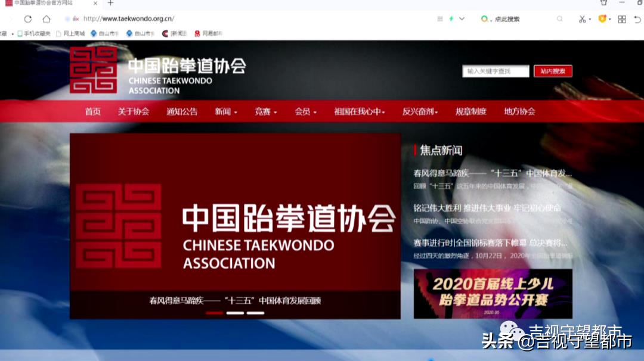Expand the 新闻 navigation dropdown
The width and height of the screenshot is (644, 361).
(x=226, y=111)
